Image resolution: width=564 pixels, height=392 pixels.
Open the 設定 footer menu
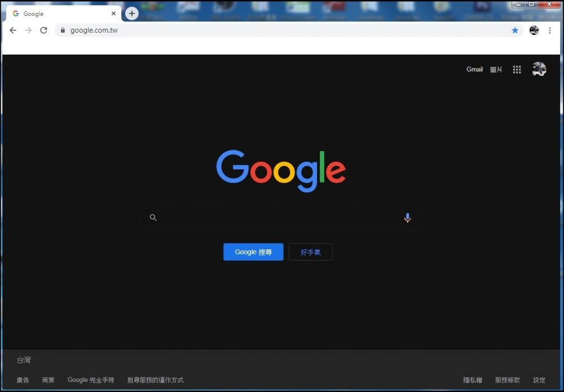(x=539, y=380)
